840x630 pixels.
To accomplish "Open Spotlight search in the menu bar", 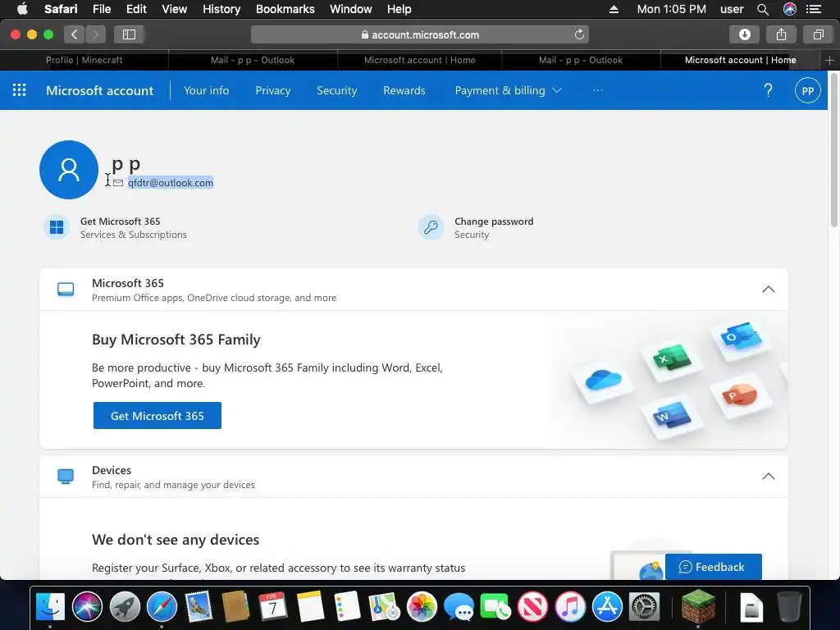I will 763,9.
